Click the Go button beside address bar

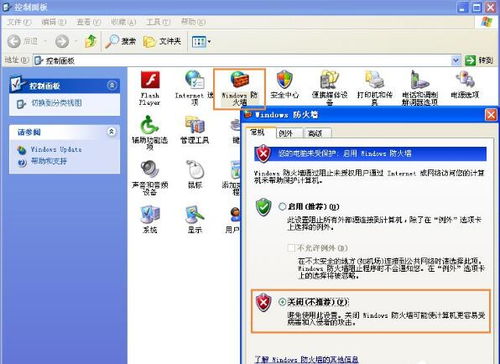click(479, 60)
